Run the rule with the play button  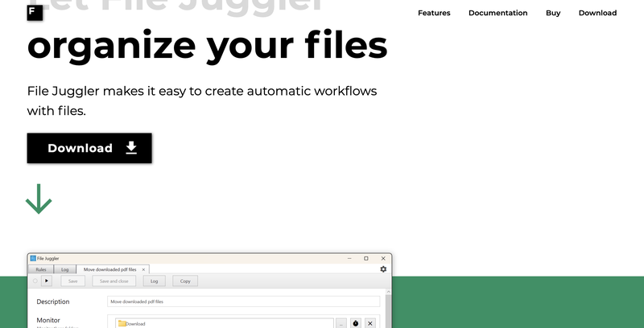[47, 281]
